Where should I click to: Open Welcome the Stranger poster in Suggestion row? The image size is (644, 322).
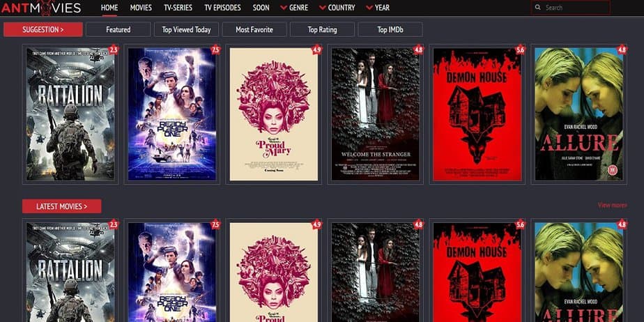pyautogui.click(x=376, y=114)
